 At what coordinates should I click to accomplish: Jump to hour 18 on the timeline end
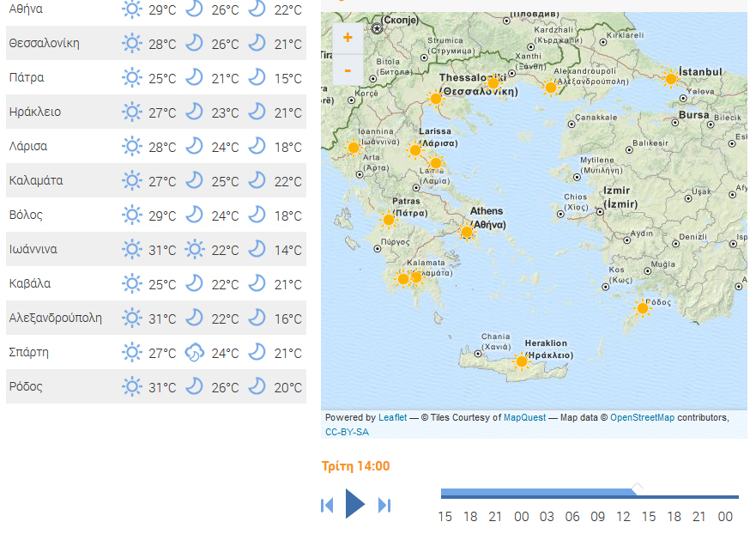(674, 516)
